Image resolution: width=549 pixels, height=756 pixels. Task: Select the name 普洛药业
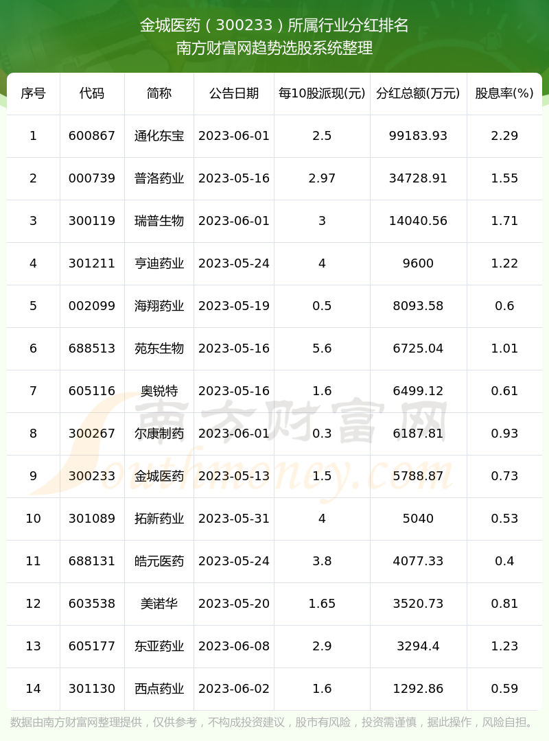(x=159, y=178)
